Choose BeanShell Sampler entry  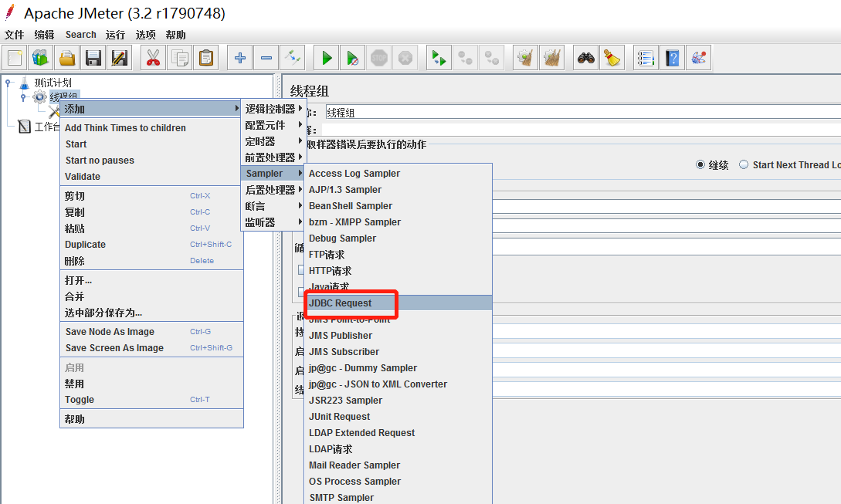(398, 206)
